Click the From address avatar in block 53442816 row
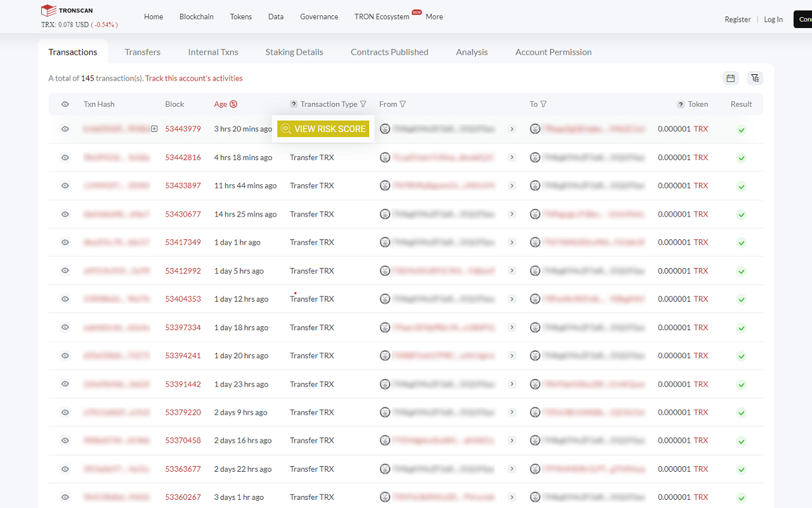 pyautogui.click(x=385, y=157)
